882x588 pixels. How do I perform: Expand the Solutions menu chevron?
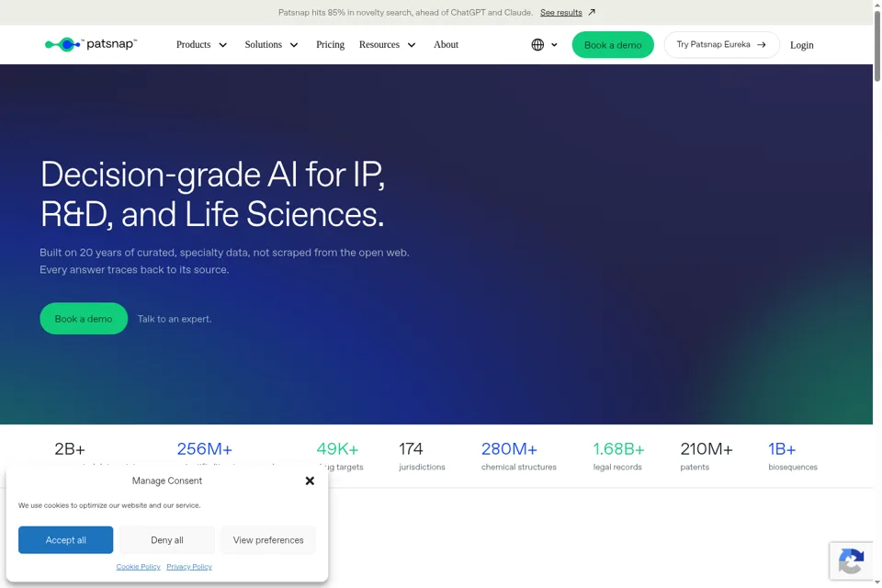(x=294, y=45)
